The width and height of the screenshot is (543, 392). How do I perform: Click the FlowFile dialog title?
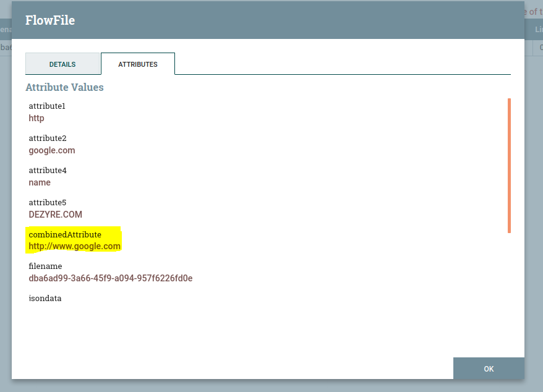point(50,20)
